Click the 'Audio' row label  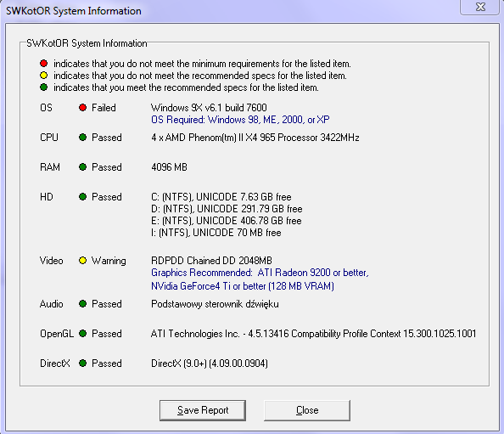[51, 304]
